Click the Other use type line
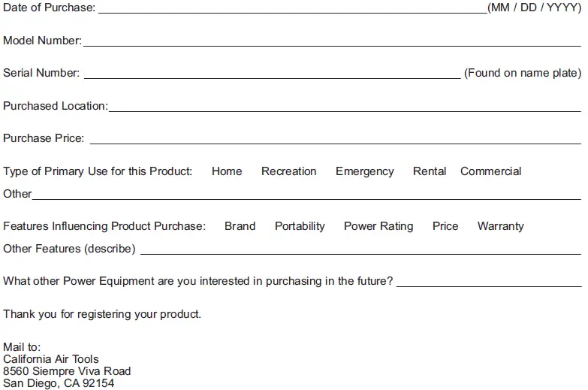 tap(306, 194)
